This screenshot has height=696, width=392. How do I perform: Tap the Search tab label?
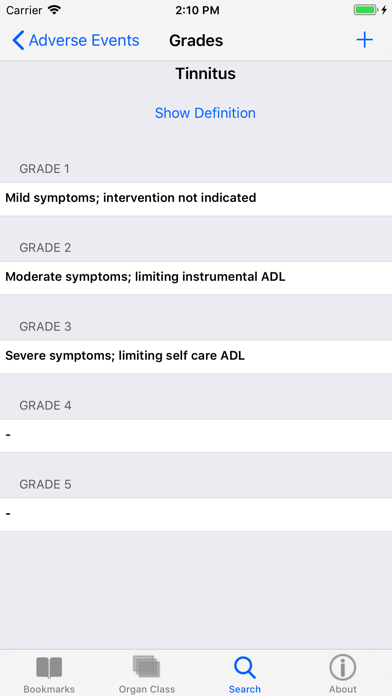(x=245, y=689)
